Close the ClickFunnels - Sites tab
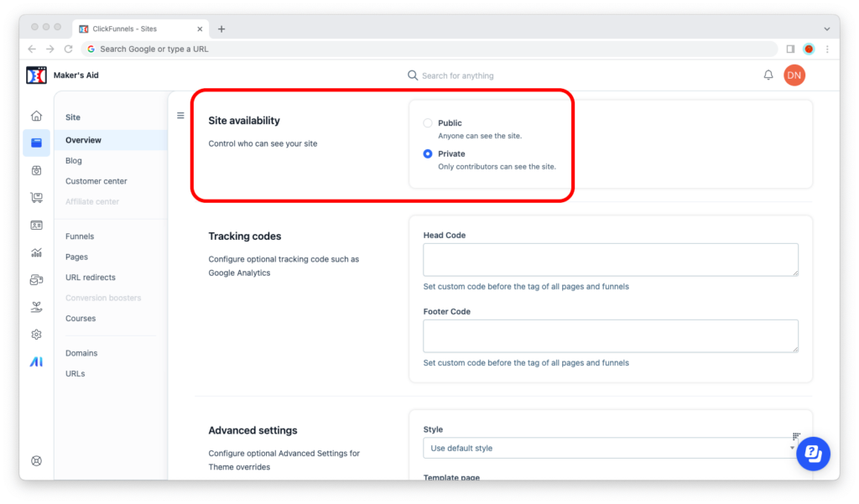859x504 pixels. click(200, 29)
